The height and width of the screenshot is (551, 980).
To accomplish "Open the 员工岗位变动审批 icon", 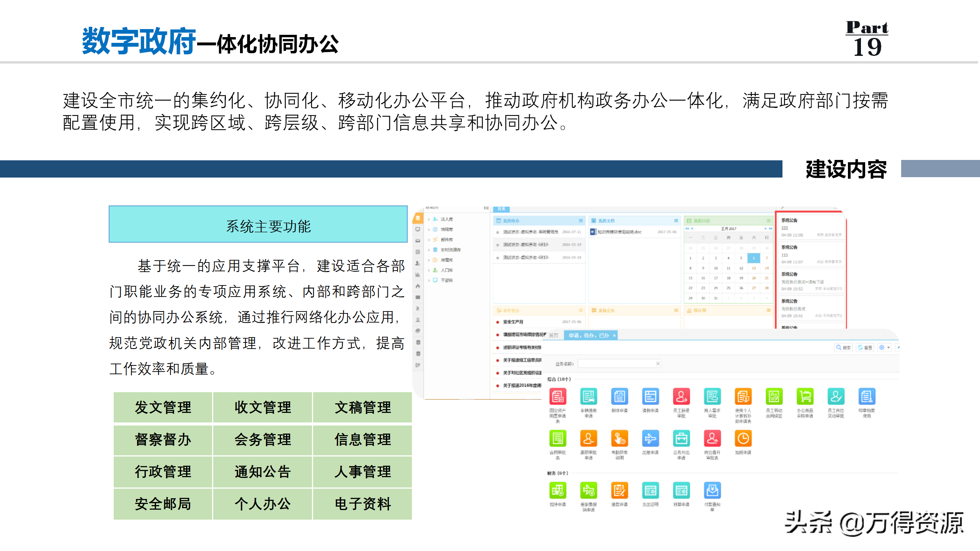I will pos(836,396).
